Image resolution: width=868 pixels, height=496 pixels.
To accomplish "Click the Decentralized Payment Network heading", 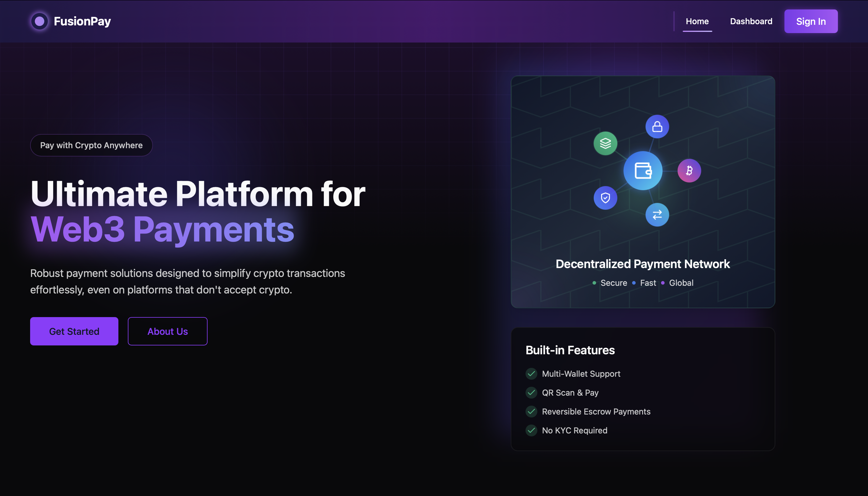I will (x=642, y=264).
